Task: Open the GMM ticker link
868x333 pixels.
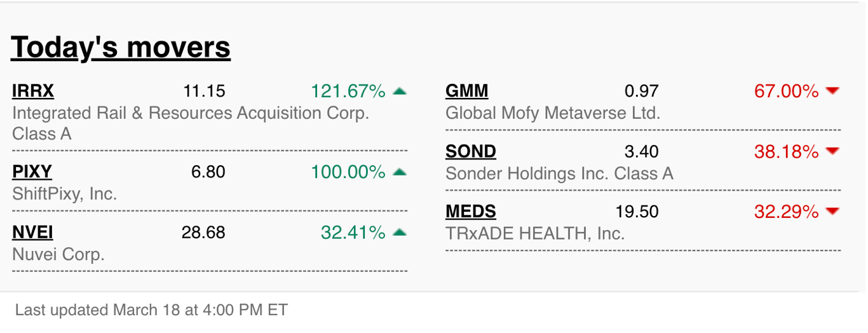Action: pos(467,92)
